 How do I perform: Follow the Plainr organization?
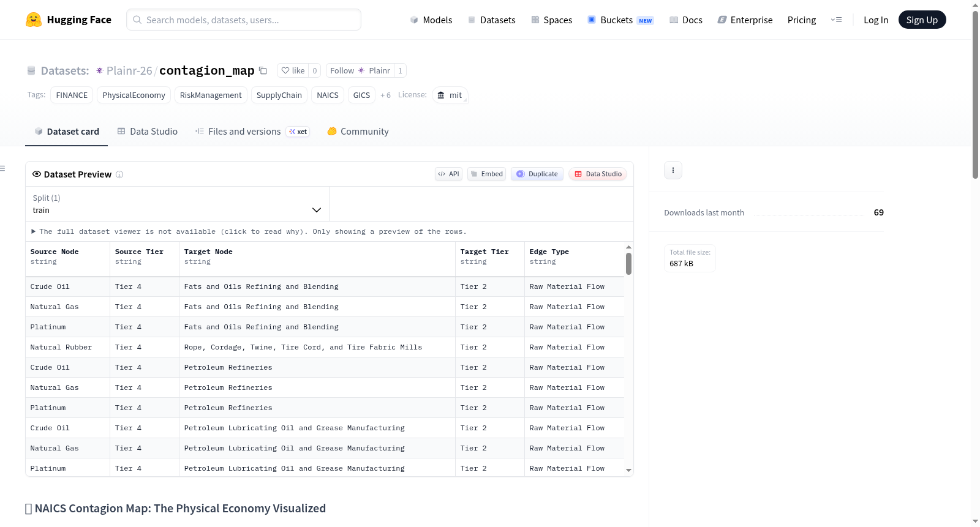[360, 70]
